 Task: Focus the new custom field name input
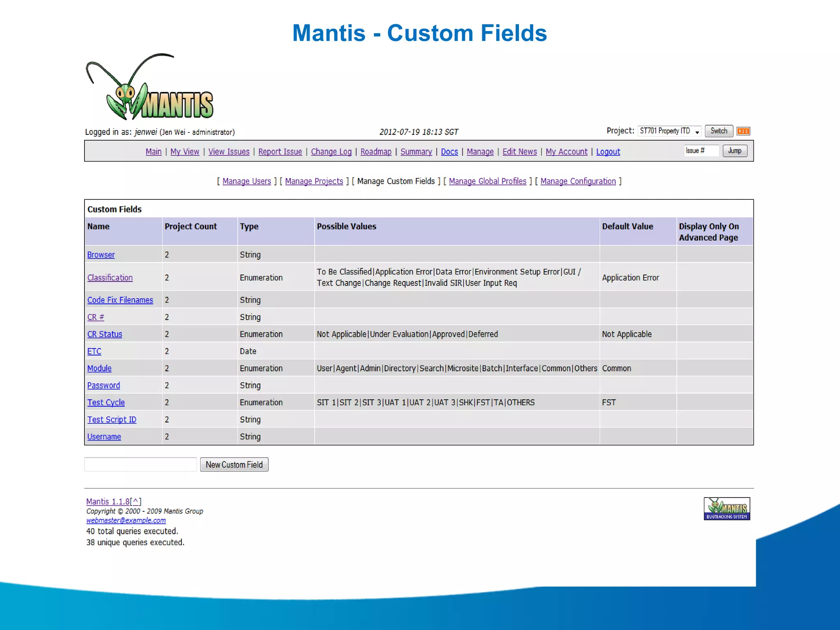141,464
